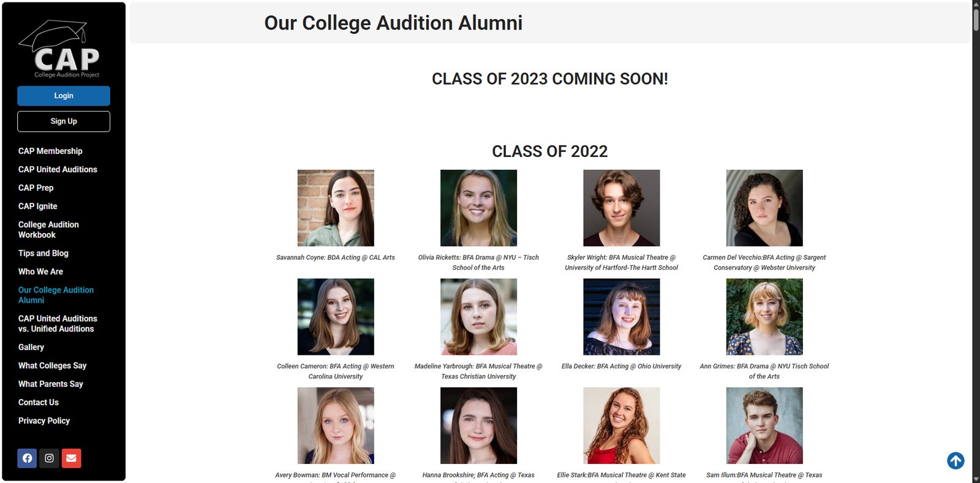Open College Audition Workbook page
This screenshot has height=483, width=980.
pyautogui.click(x=48, y=230)
